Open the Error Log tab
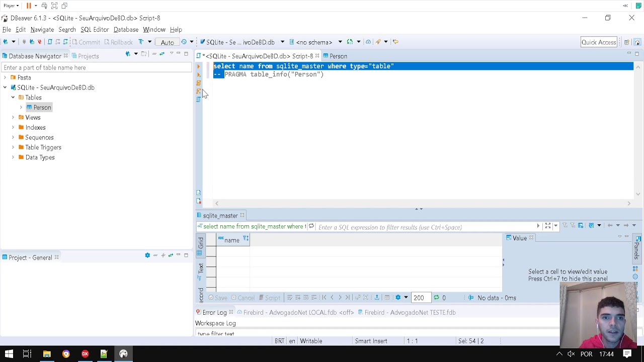Viewport: 644px width, 362px height. [x=211, y=313]
